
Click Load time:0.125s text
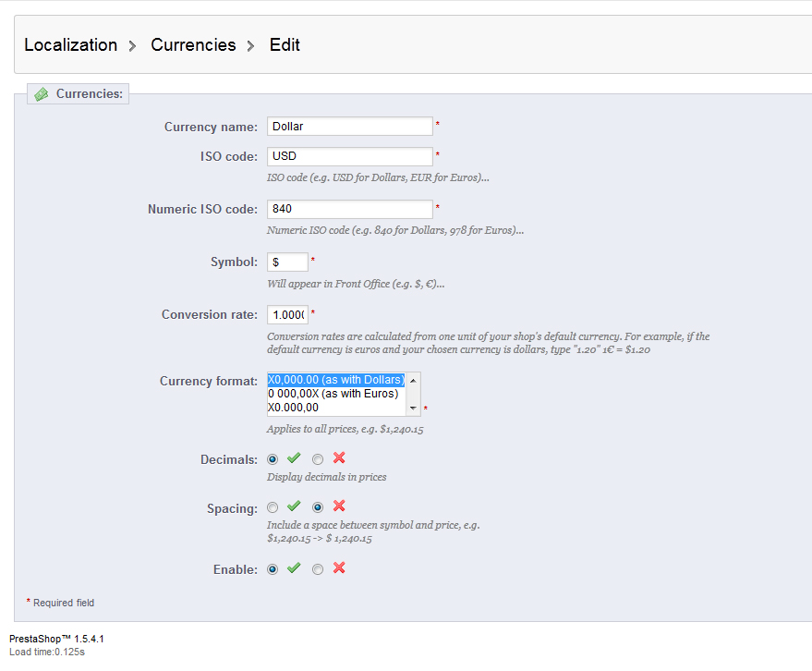point(47,652)
